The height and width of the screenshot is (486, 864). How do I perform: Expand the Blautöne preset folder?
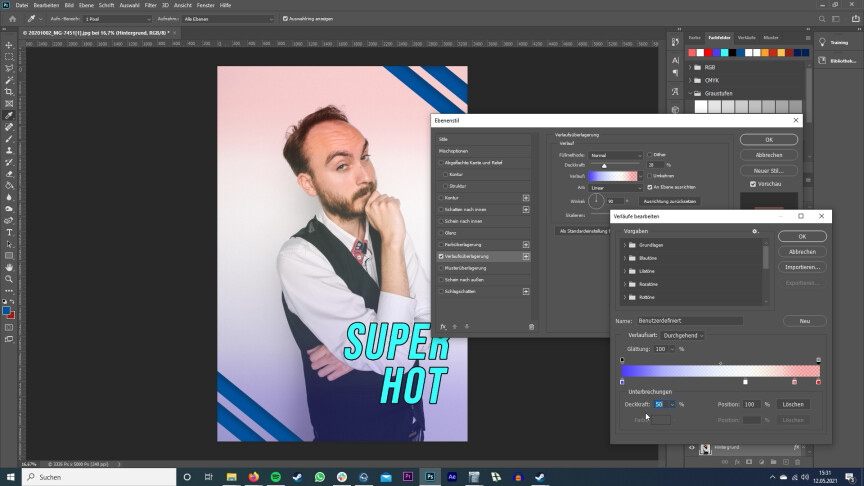625,258
